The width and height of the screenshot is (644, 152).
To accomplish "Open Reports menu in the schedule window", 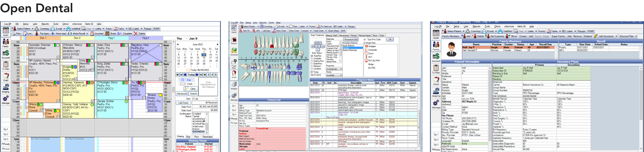I will pyautogui.click(x=45, y=24).
